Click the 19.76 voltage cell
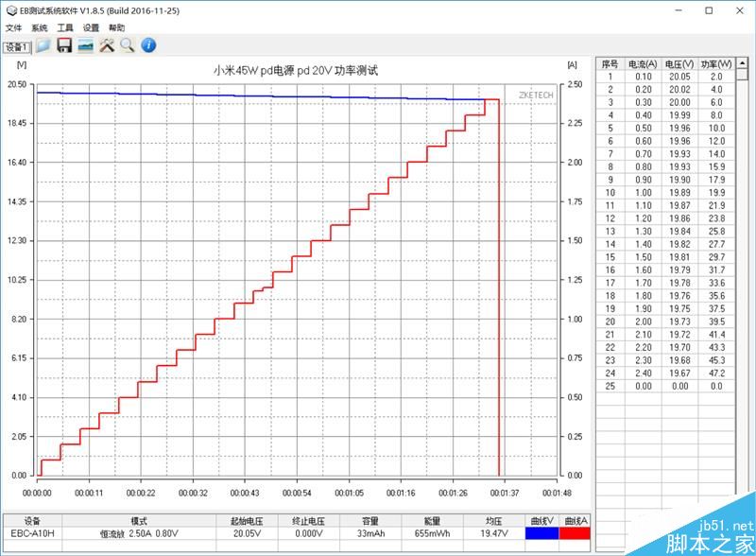Screen dimensions: 756x556 [679, 296]
